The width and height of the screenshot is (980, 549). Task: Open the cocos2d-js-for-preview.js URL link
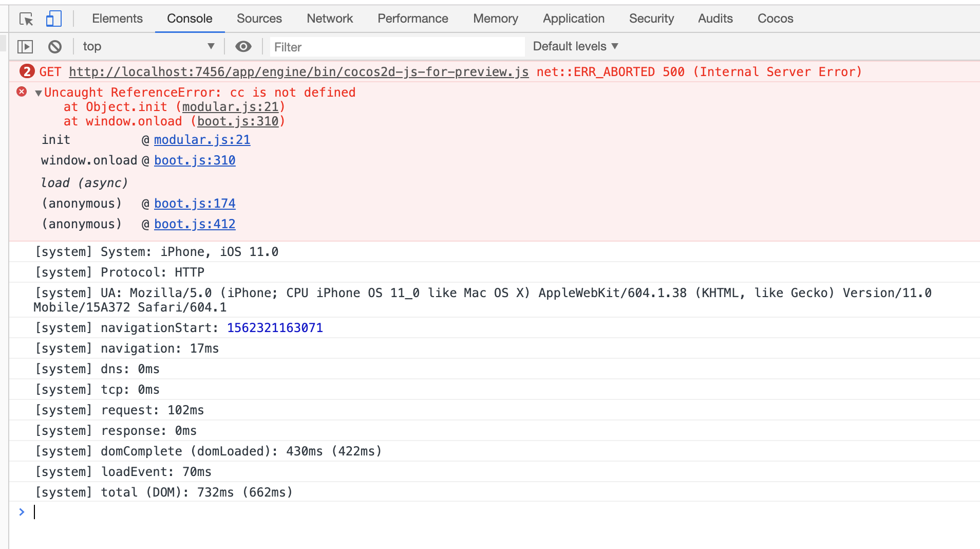click(x=298, y=72)
